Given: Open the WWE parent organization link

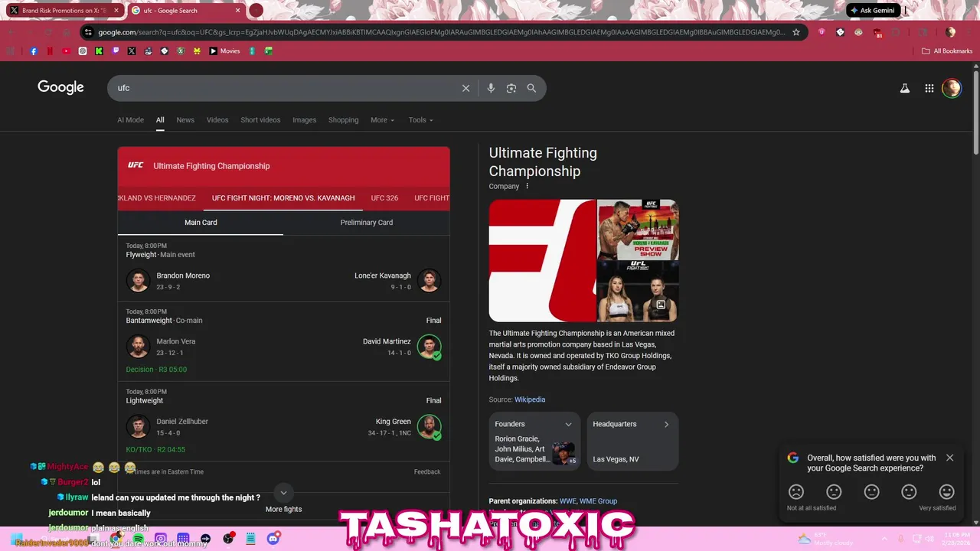Looking at the screenshot, I should [x=567, y=501].
